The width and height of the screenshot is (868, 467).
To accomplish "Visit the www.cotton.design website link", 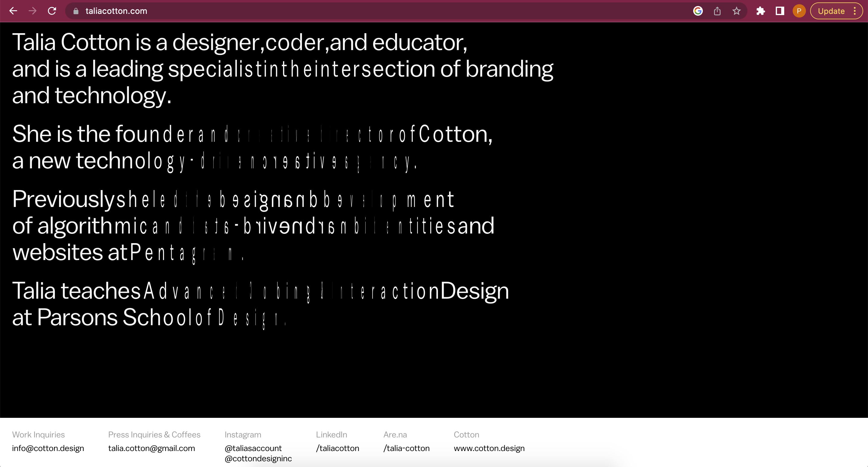I will click(x=489, y=448).
